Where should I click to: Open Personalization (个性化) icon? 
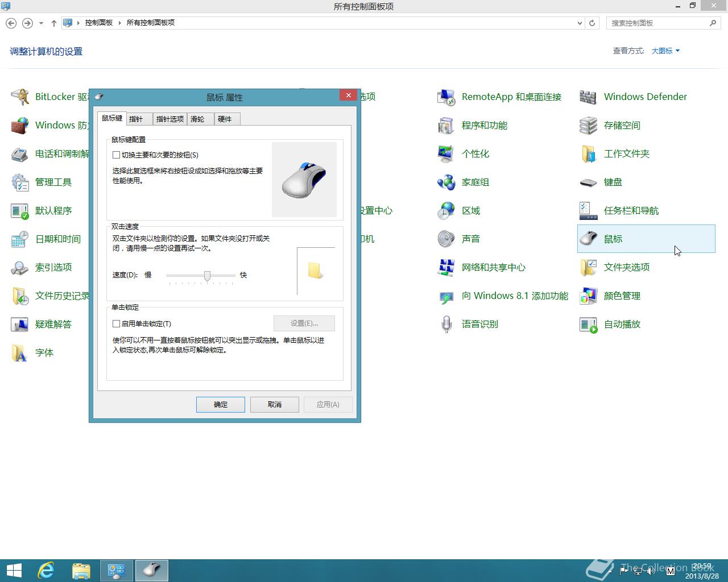coord(446,153)
